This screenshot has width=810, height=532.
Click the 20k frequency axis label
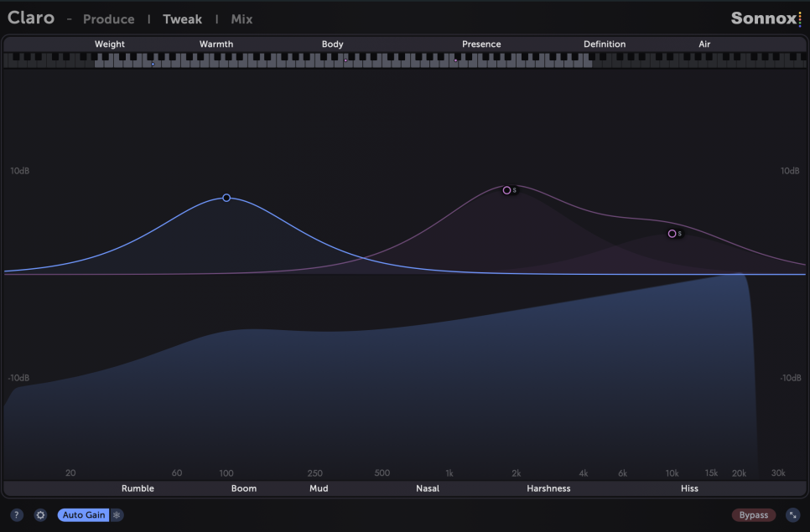[739, 473]
